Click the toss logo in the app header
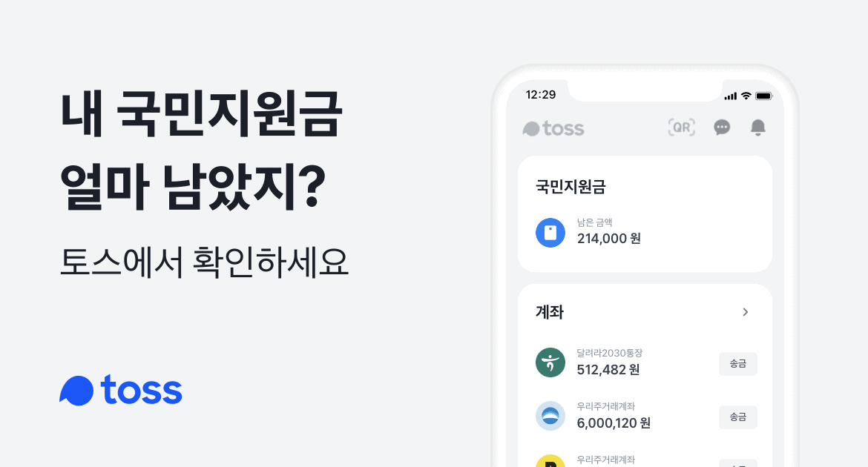The width and height of the screenshot is (868, 467). tap(553, 127)
